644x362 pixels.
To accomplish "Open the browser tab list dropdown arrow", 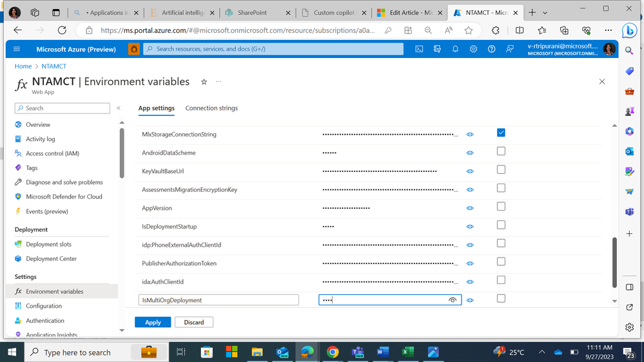I will [545, 13].
